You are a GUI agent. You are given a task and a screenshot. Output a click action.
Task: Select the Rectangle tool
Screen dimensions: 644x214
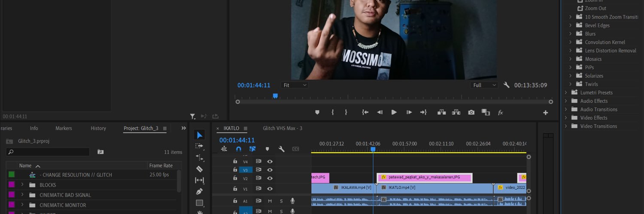point(199,202)
